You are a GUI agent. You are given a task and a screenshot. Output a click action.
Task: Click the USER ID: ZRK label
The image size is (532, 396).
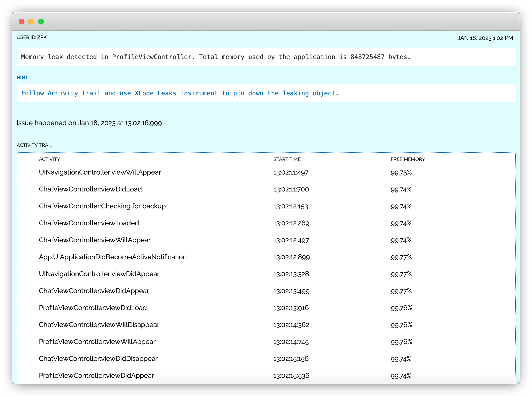point(32,37)
